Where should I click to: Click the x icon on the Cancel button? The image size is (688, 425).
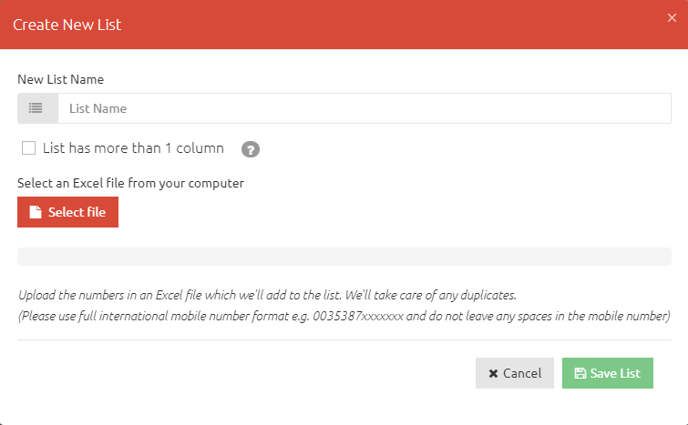coord(493,373)
